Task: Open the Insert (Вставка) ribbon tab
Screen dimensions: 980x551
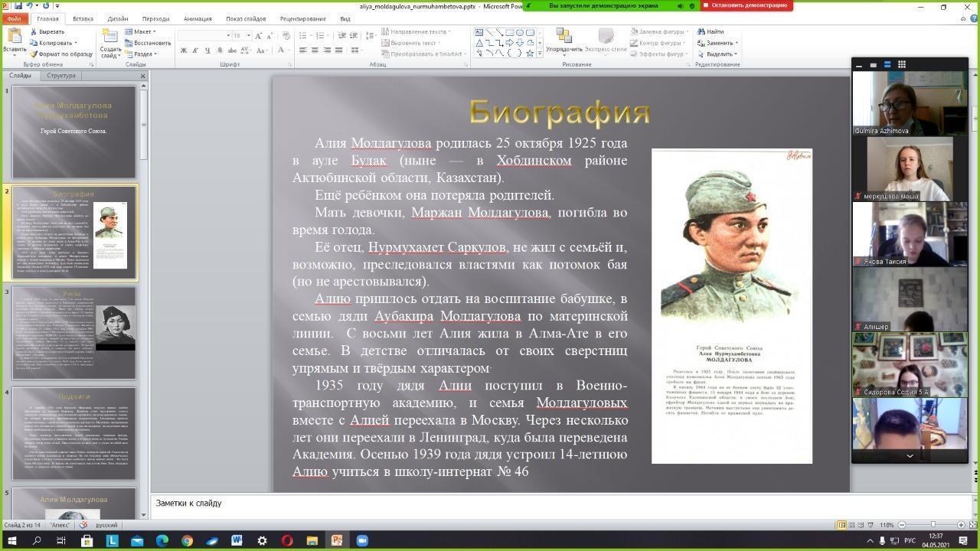Action: click(83, 18)
